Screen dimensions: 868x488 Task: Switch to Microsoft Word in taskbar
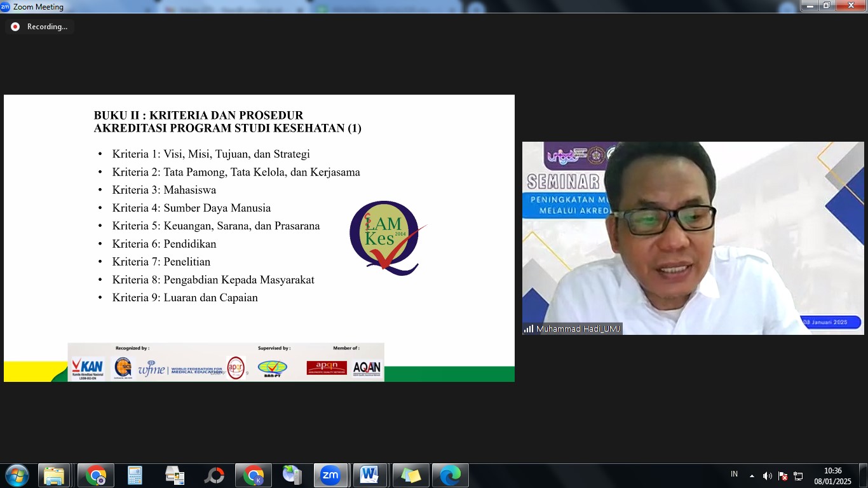[x=370, y=475]
